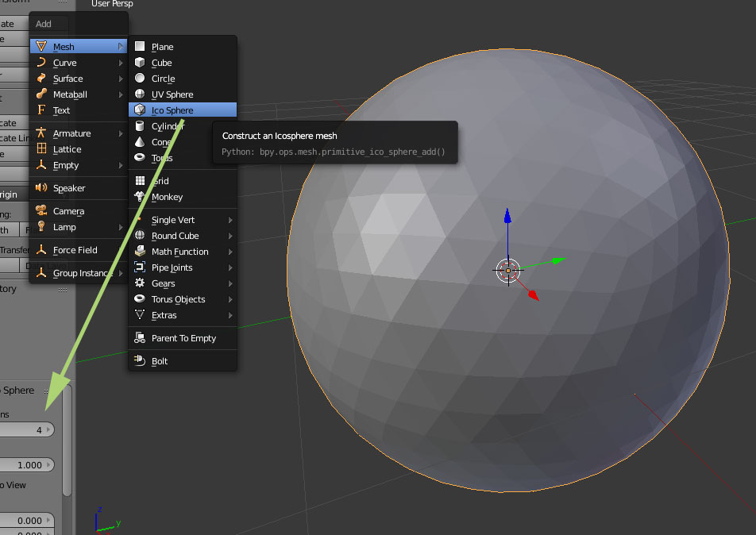Pick Monkey in the Mesh submenu
This screenshot has width=756, height=535.
[183, 197]
